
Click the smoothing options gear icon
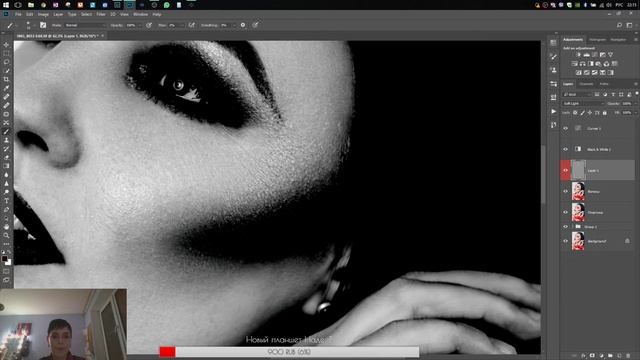pos(243,25)
